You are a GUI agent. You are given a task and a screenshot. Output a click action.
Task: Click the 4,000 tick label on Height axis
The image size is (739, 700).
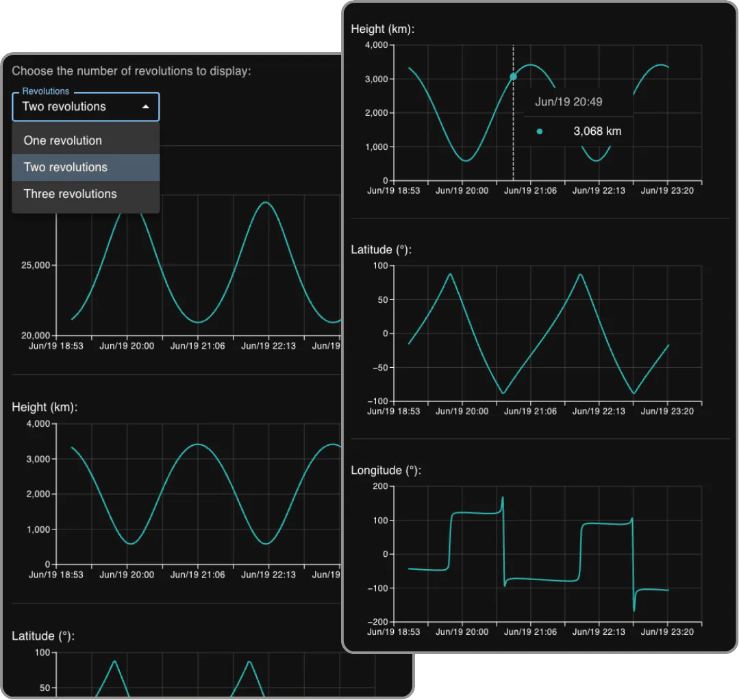(x=377, y=45)
